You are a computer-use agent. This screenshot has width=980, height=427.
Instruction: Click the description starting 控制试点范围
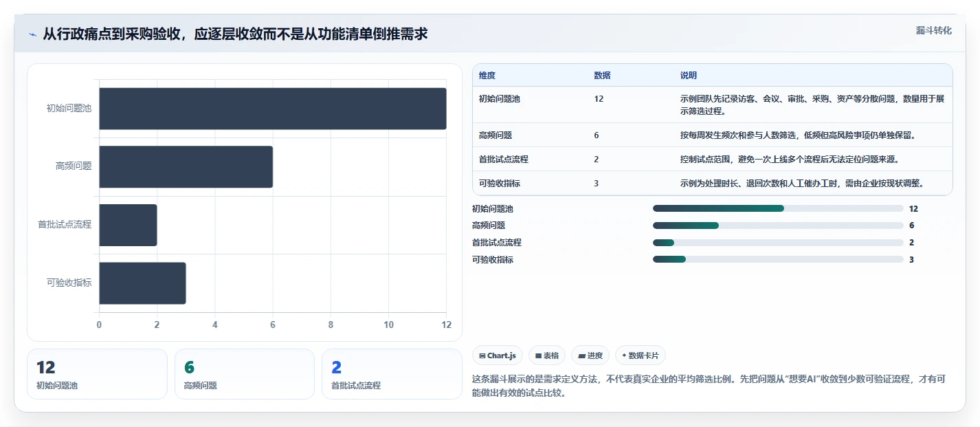point(790,160)
